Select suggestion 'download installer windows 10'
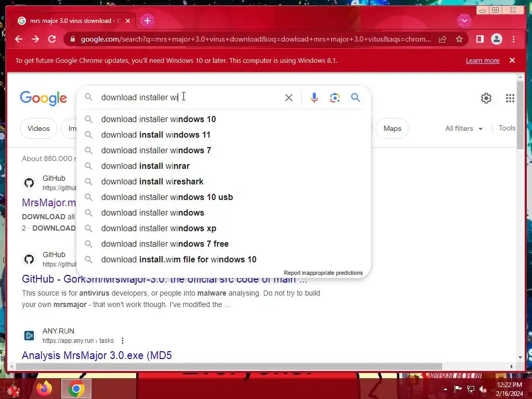The image size is (532, 399). (x=224, y=119)
